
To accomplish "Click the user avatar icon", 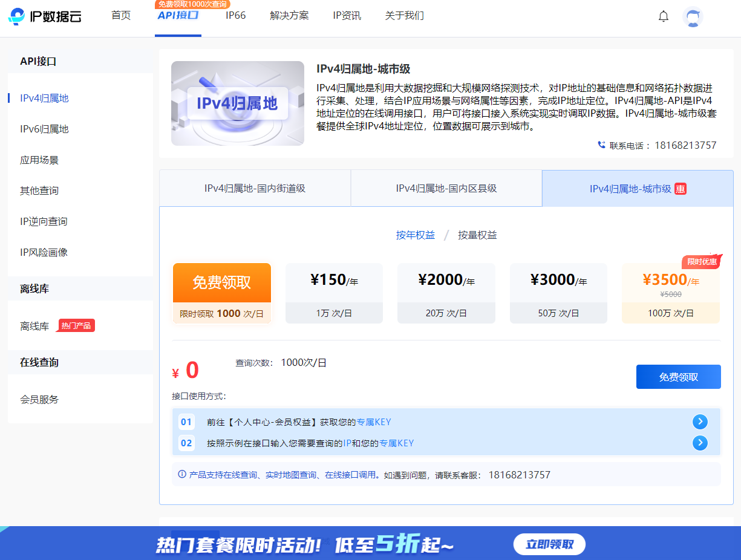I will click(x=693, y=16).
